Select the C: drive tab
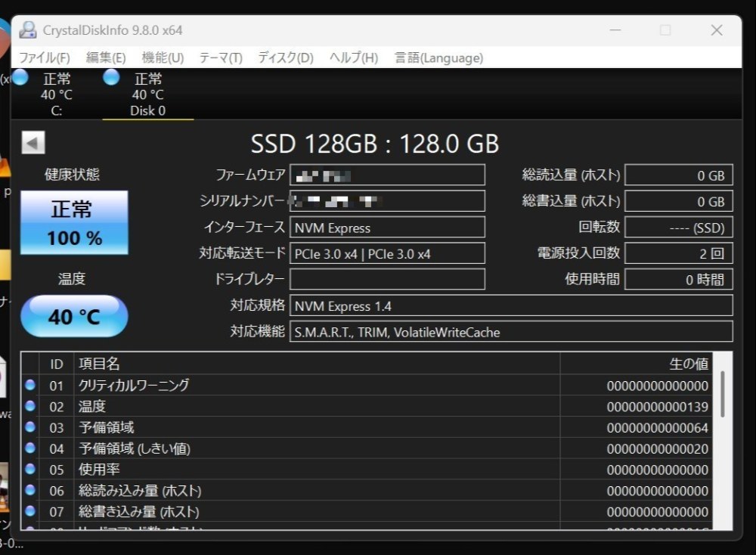Image resolution: width=756 pixels, height=555 pixels. [57, 94]
